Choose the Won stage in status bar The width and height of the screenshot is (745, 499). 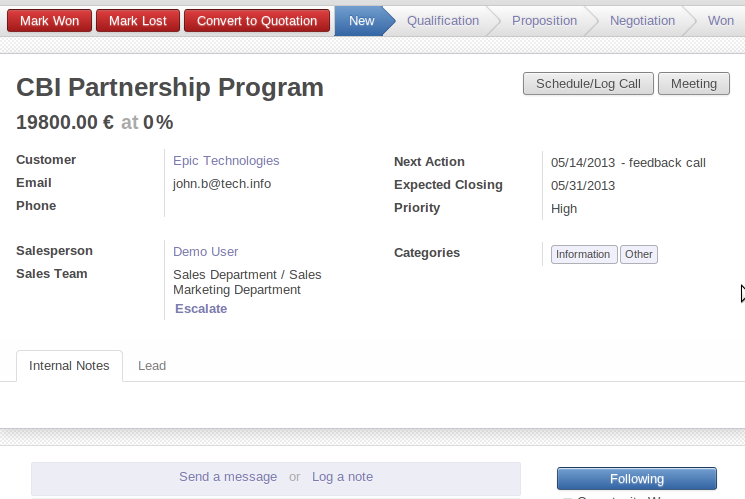(x=720, y=21)
